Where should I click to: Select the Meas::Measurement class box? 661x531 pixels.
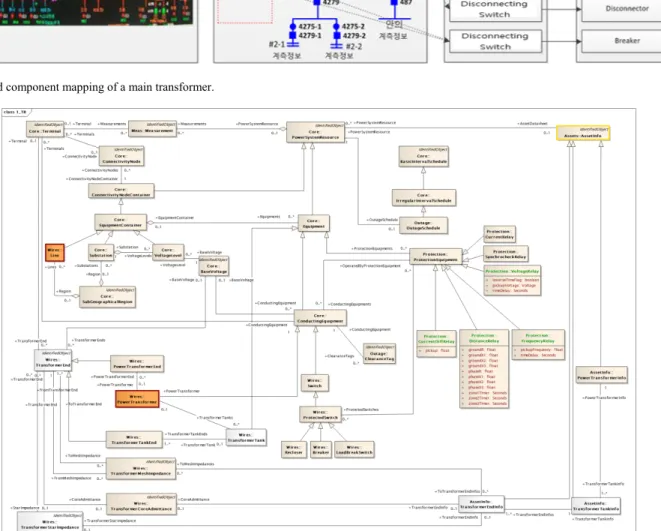pyautogui.click(x=152, y=129)
